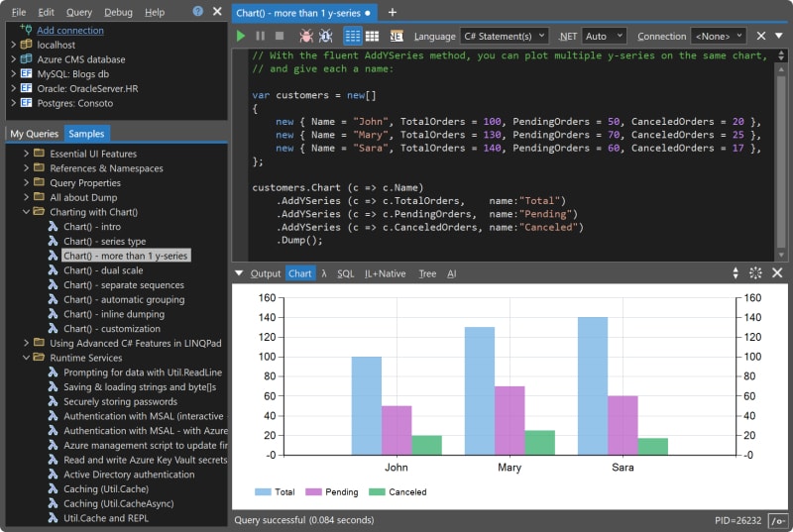Screen dimensions: 793x532
Task: Click the stop execution square icon
Action: click(x=279, y=36)
